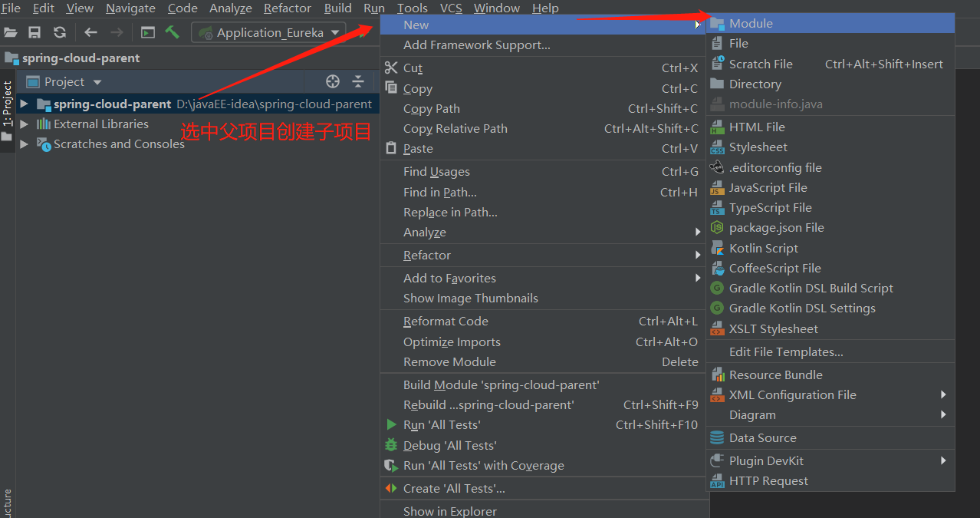The image size is (980, 518).
Task: Open the Refactor submenu in context menu
Action: [543, 256]
